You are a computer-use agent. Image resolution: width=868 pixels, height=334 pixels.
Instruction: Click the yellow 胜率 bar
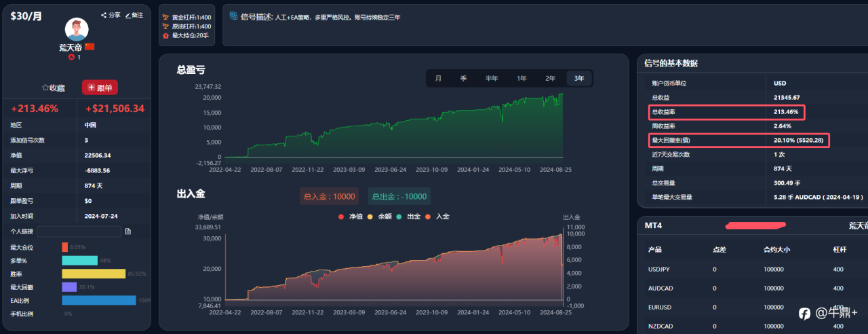[x=94, y=274]
